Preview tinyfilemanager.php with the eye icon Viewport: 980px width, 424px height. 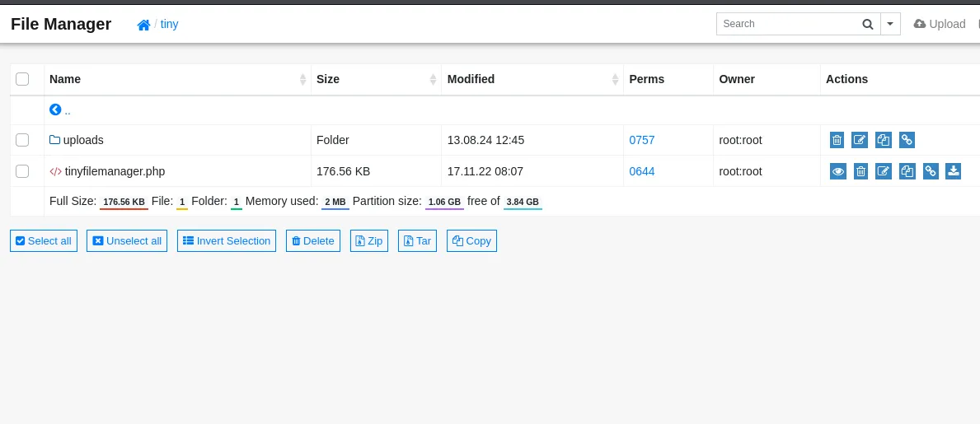(x=838, y=171)
